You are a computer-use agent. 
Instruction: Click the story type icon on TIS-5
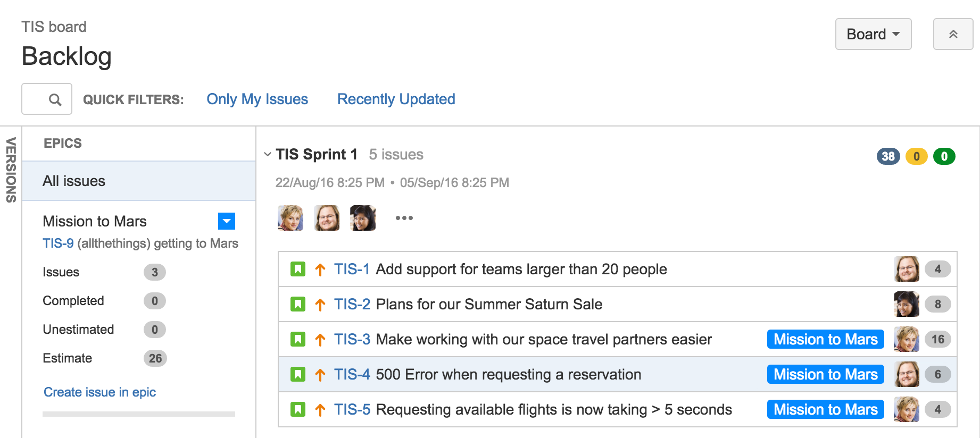pos(298,409)
